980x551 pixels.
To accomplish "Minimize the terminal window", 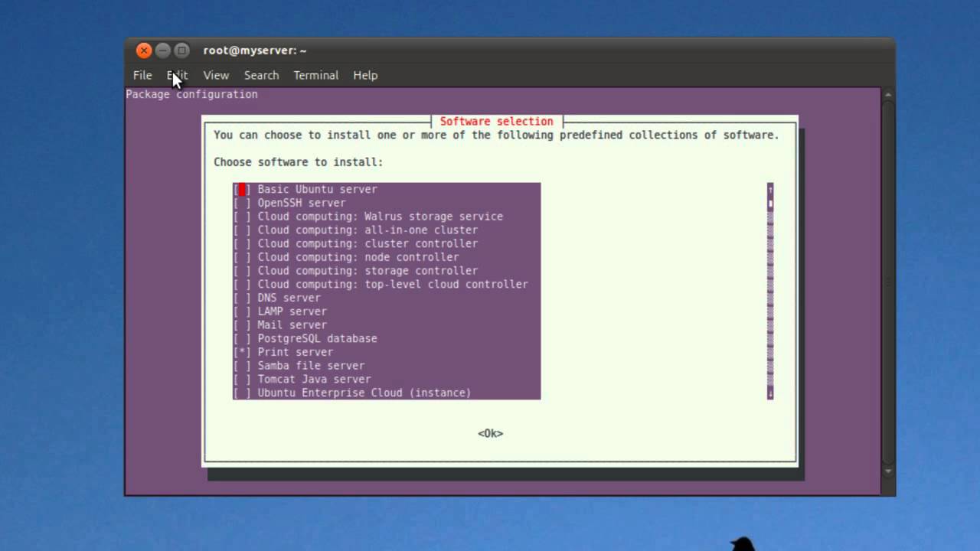I will (163, 51).
